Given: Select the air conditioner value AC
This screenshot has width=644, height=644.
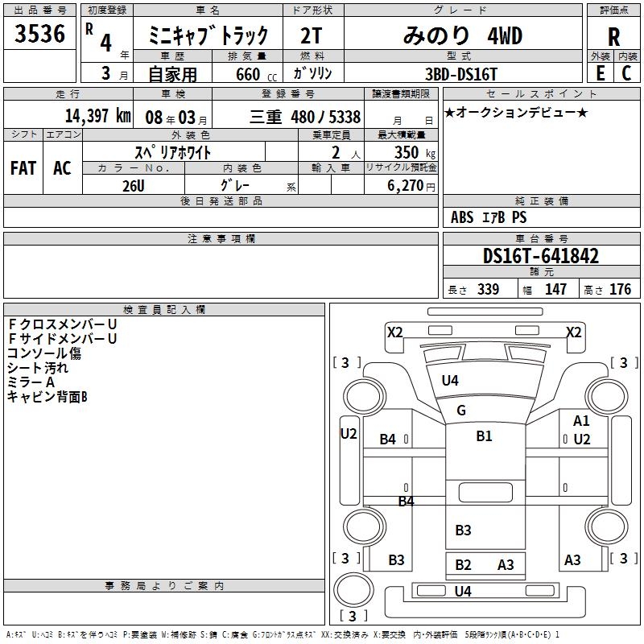Looking at the screenshot, I should point(62,168).
